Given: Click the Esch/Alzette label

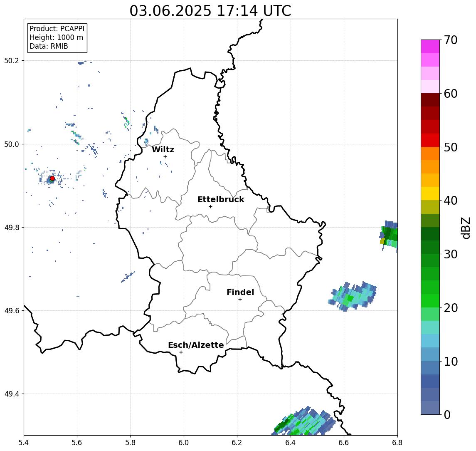Looking at the screenshot, I should click(196, 345).
